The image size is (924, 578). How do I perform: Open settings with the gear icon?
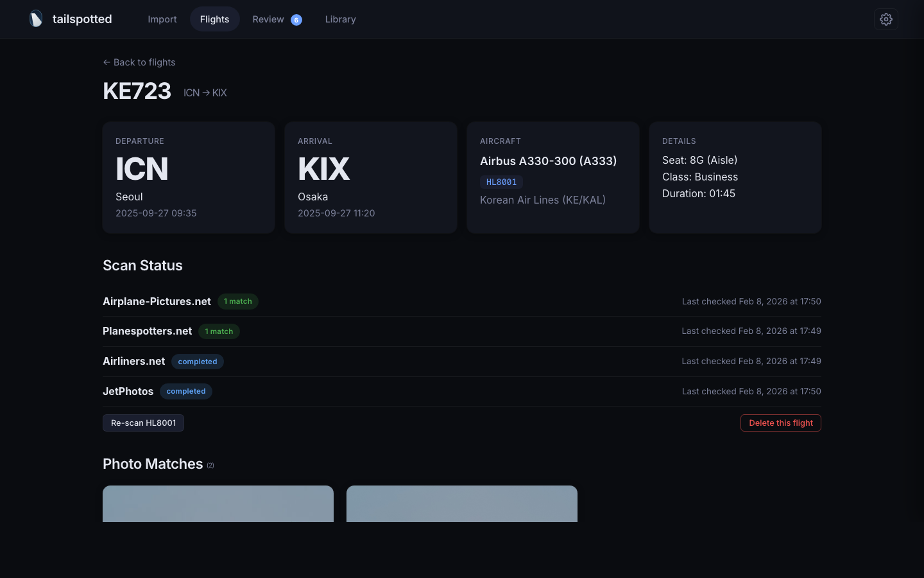coord(886,19)
